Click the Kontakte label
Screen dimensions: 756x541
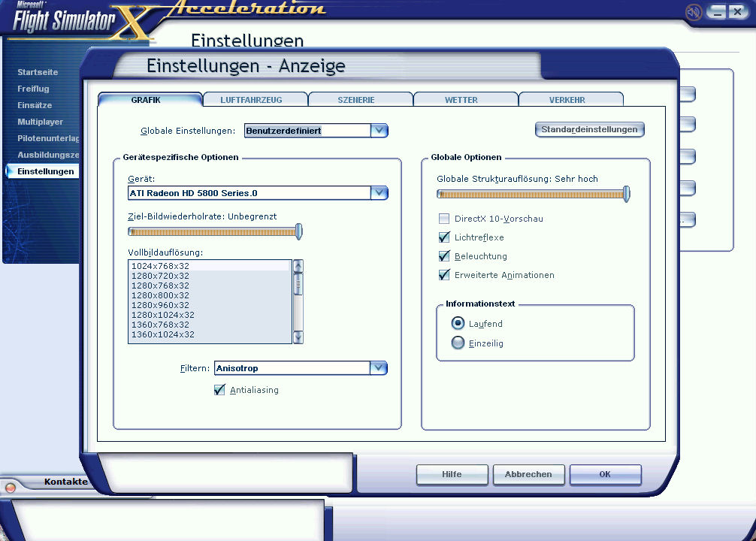pyautogui.click(x=66, y=482)
